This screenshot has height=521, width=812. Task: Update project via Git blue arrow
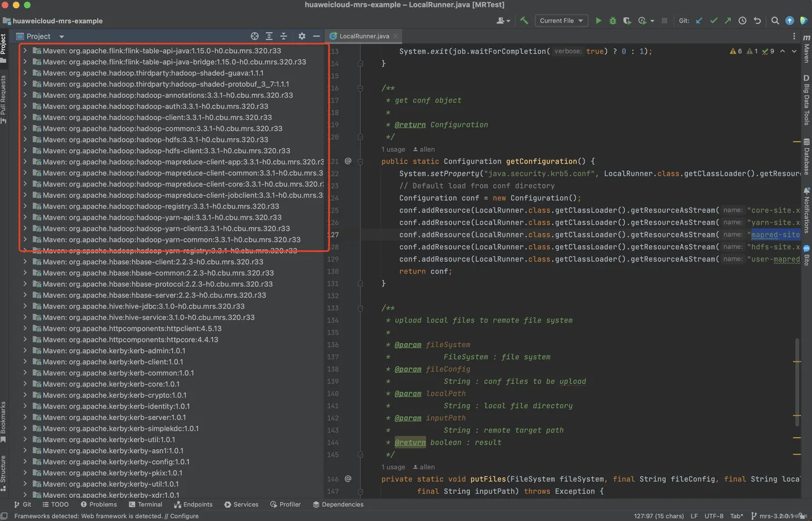(699, 20)
